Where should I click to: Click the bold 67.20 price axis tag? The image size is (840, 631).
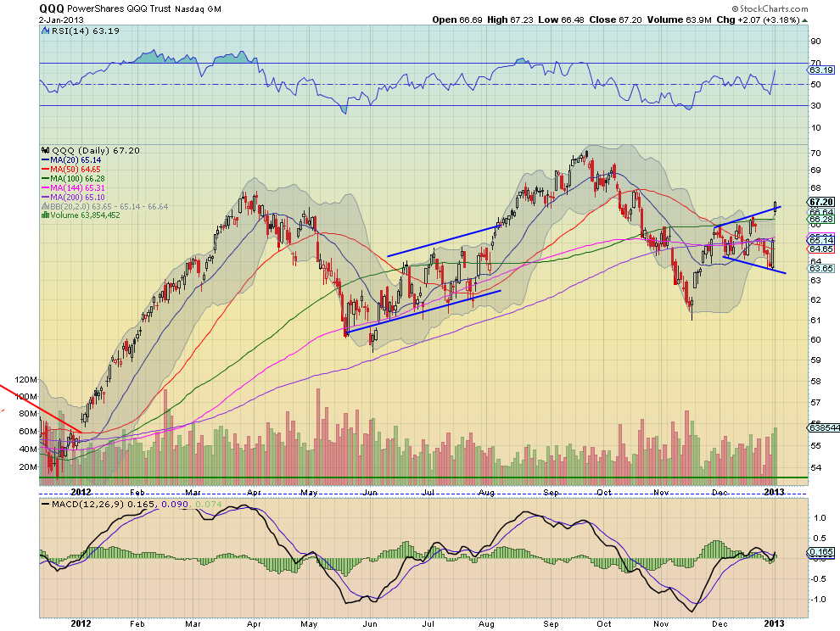(821, 202)
